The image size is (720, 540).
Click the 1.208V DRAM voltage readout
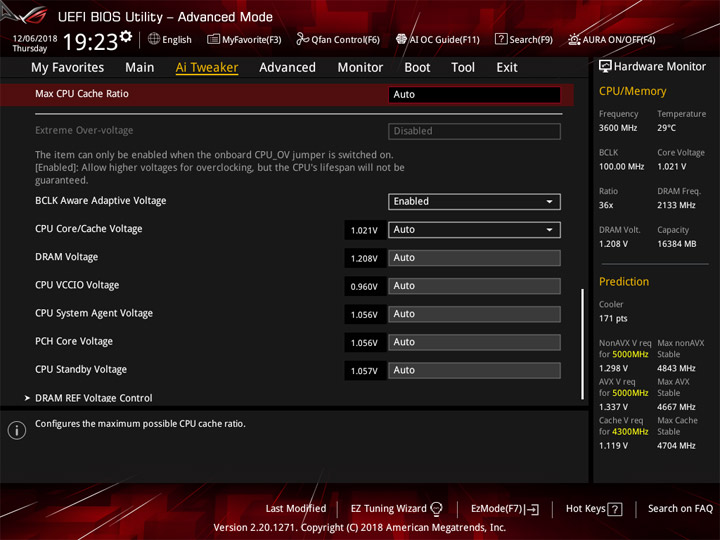pyautogui.click(x=364, y=259)
